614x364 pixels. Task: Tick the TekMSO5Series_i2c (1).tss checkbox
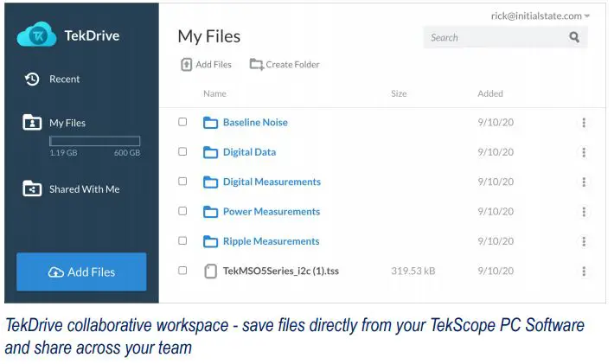[x=182, y=271]
